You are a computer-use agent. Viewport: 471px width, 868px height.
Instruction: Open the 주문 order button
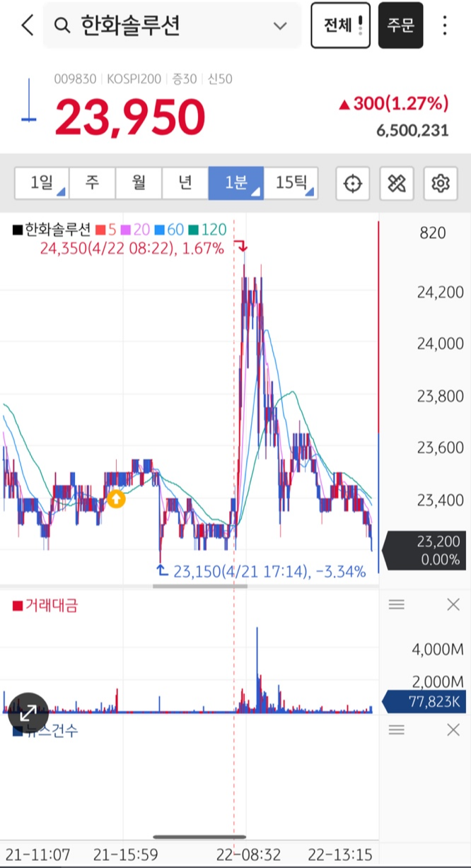pos(400,25)
